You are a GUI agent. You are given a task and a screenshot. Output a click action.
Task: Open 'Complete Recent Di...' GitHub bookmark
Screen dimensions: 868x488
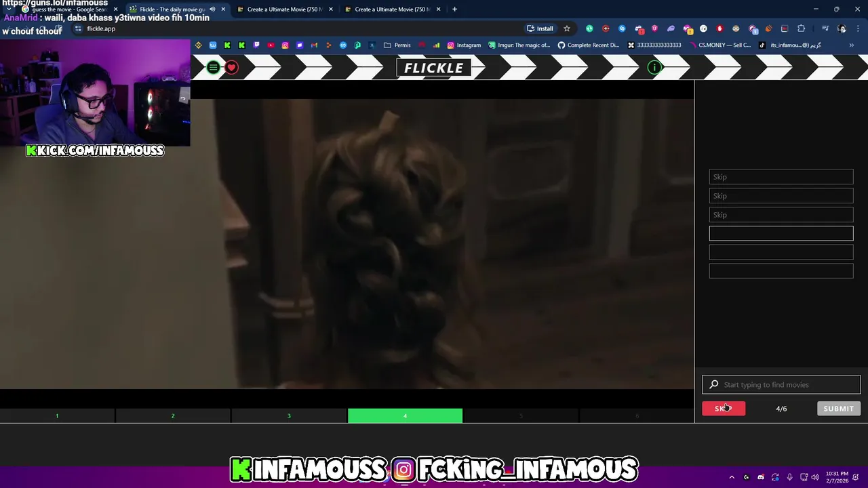pos(589,45)
